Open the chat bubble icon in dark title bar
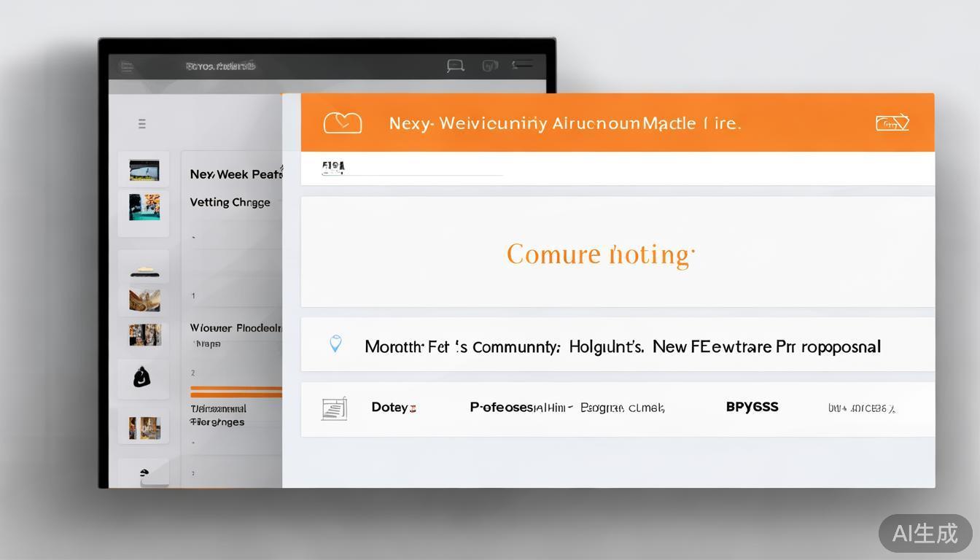Image resolution: width=980 pixels, height=560 pixels. point(455,66)
